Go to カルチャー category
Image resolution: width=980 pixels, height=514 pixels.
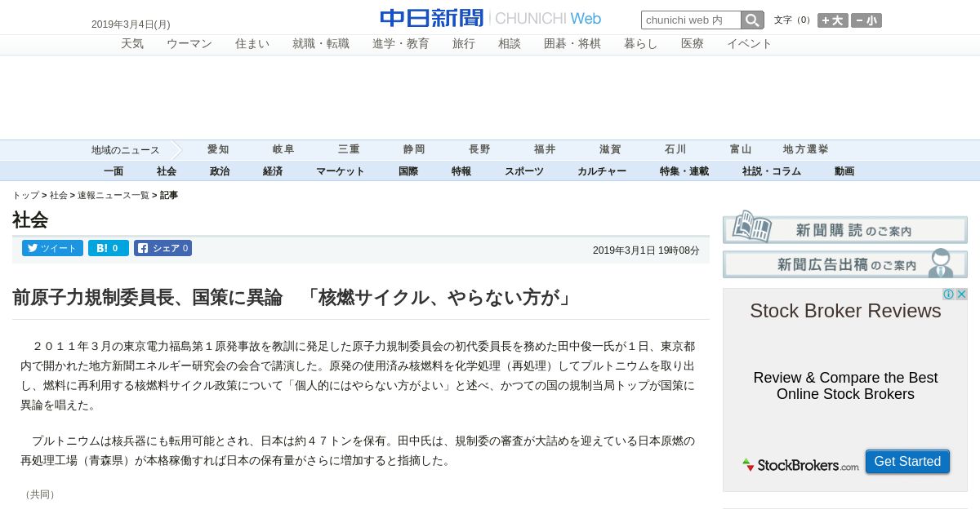tap(602, 171)
